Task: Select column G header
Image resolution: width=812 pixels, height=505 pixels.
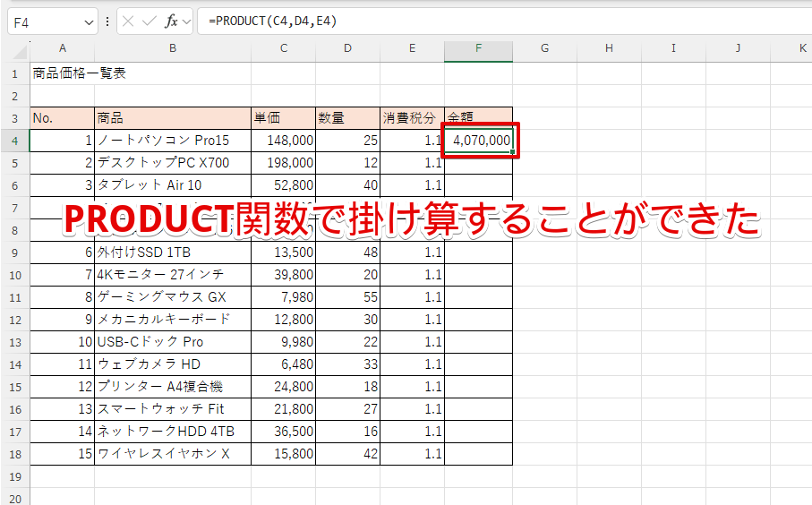Action: 545,48
